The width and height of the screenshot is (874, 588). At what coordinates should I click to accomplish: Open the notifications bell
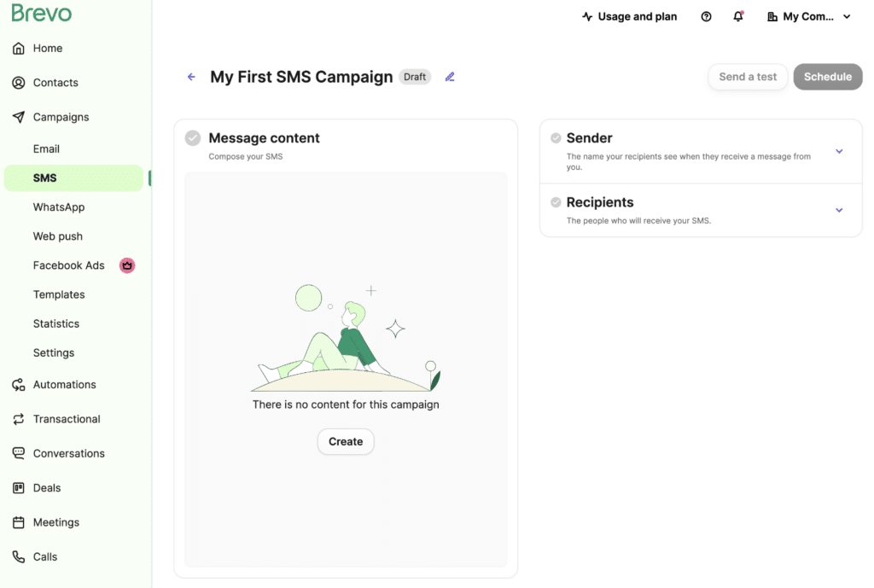click(737, 16)
